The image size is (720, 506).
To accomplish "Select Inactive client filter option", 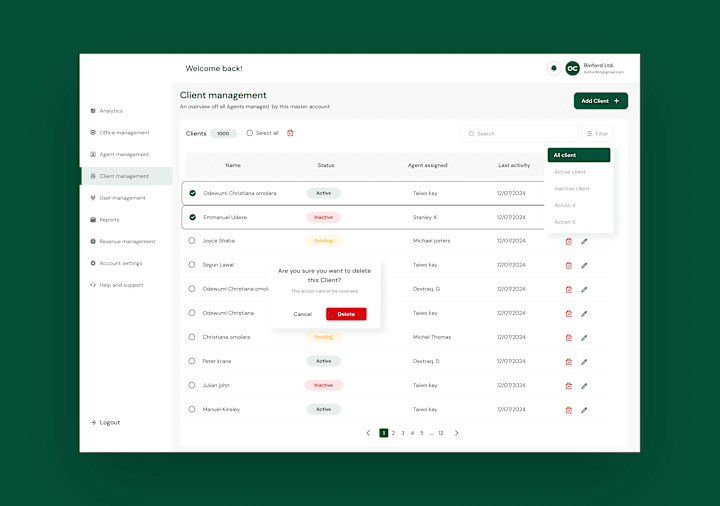I will coord(572,189).
